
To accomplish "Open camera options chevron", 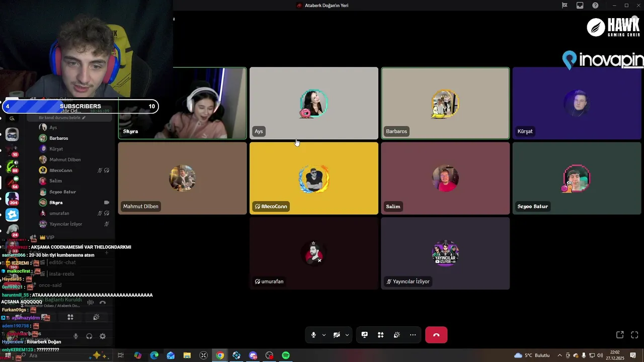I will 347,335.
